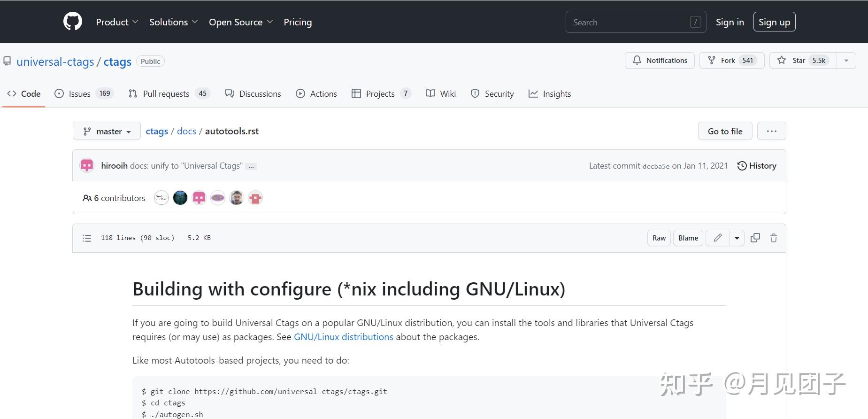Screen dimensions: 868x419
Task: Open the file outline list icon
Action: click(x=87, y=238)
